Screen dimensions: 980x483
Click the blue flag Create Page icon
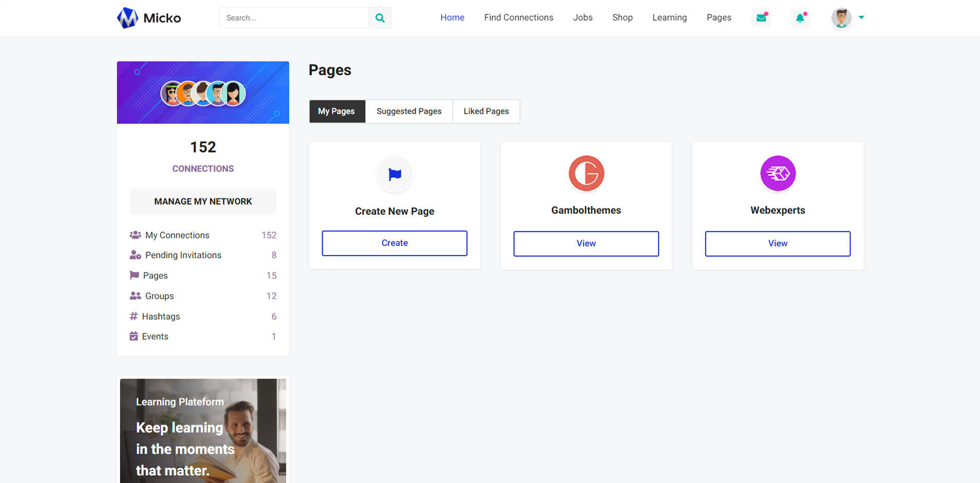[x=394, y=174]
